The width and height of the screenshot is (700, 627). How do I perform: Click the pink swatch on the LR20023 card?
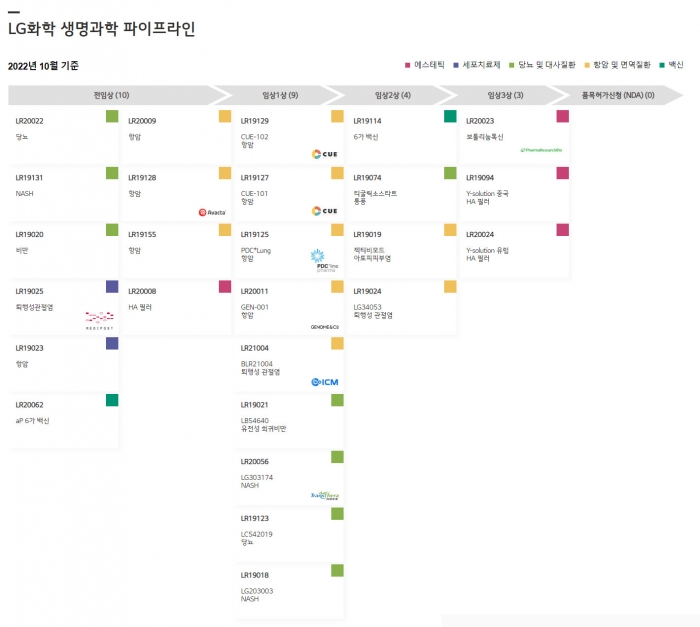[x=562, y=116]
